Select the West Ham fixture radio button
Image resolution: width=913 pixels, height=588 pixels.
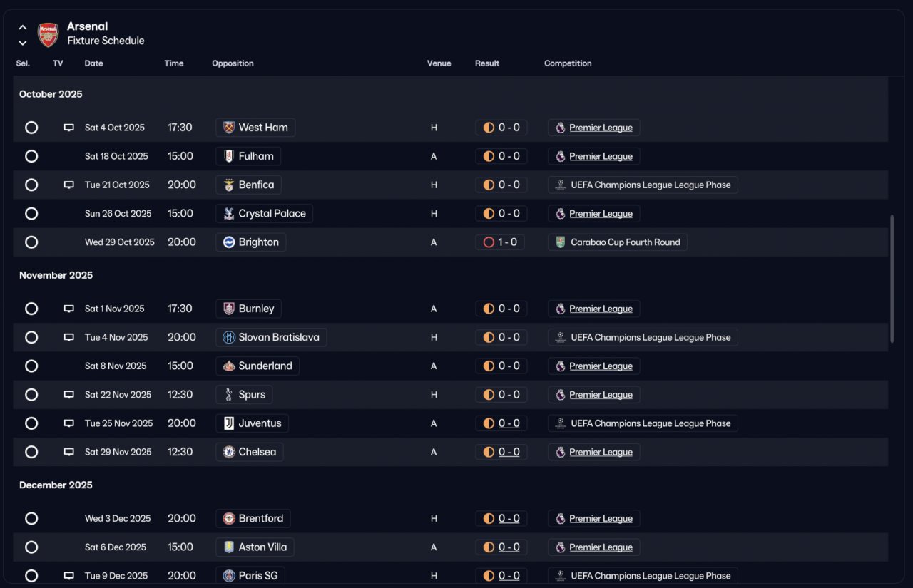(x=31, y=128)
